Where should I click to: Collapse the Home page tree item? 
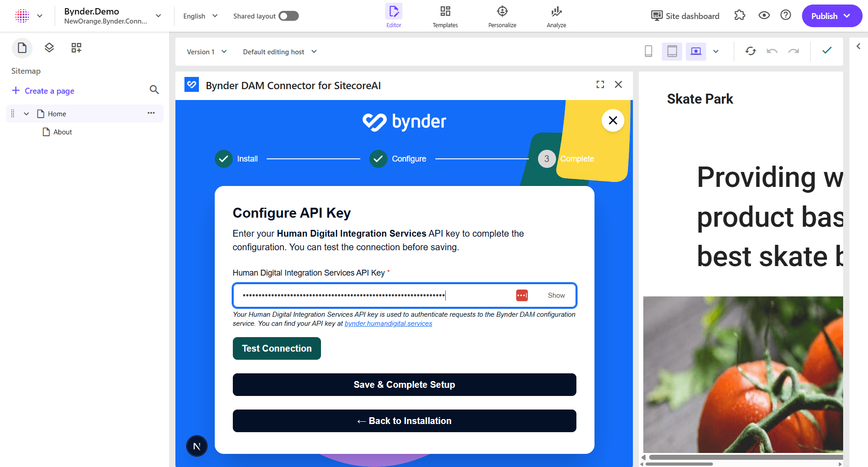click(x=26, y=114)
